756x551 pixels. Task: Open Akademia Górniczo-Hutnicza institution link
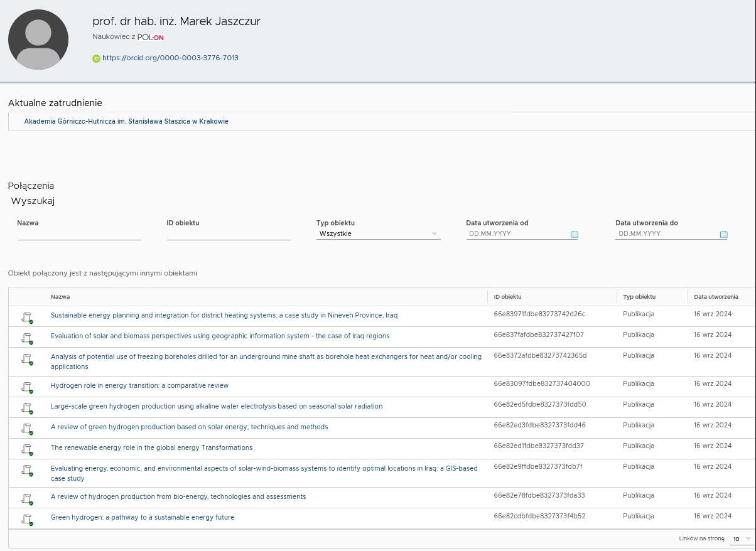[x=126, y=121]
